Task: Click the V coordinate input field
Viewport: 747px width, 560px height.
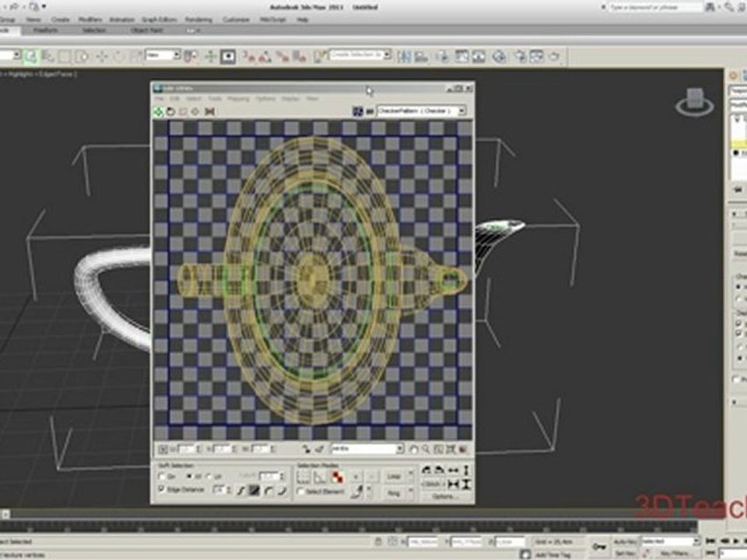Action: [x=223, y=449]
